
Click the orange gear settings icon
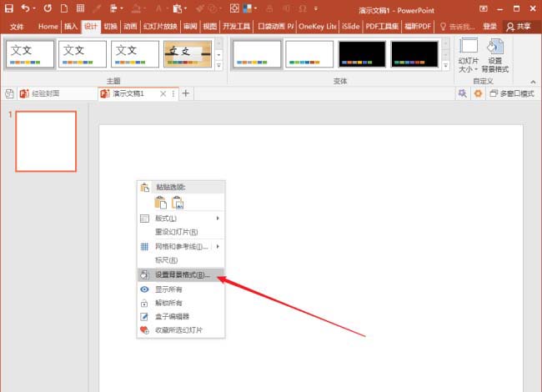[478, 93]
